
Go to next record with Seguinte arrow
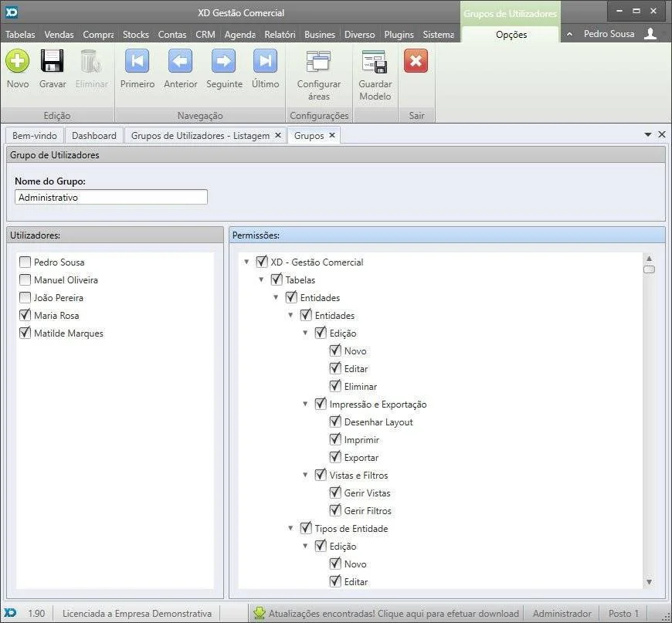[x=224, y=61]
